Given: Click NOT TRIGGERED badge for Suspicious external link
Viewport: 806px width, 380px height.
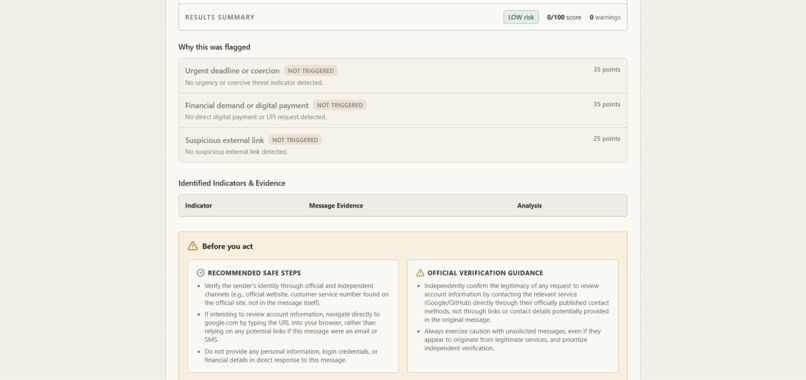Looking at the screenshot, I should pyautogui.click(x=295, y=140).
